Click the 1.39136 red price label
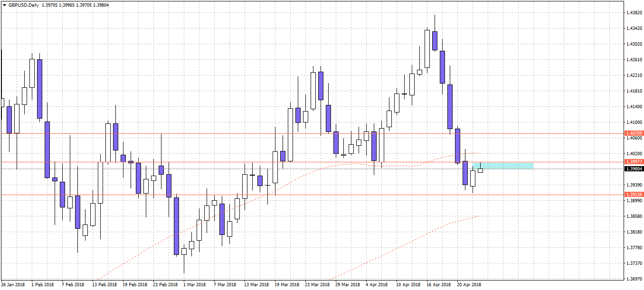Screen dimensions: 644x290 (x=635, y=194)
